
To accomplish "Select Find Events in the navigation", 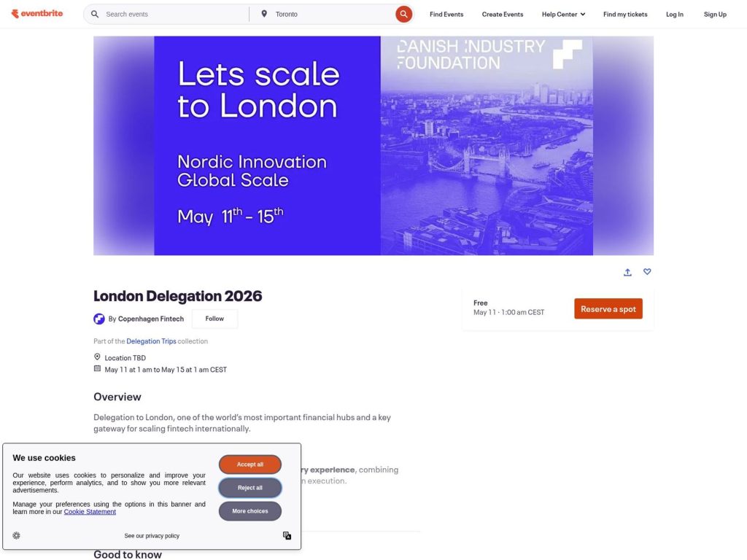I will (446, 14).
